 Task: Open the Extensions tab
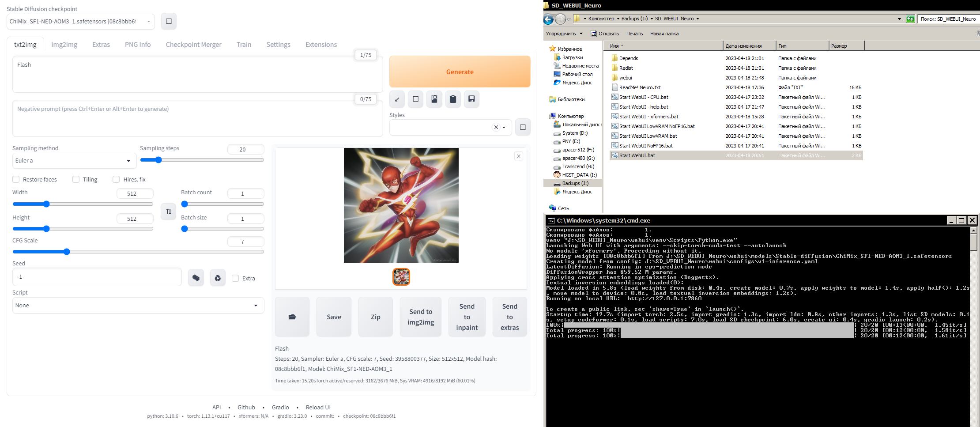(x=321, y=45)
